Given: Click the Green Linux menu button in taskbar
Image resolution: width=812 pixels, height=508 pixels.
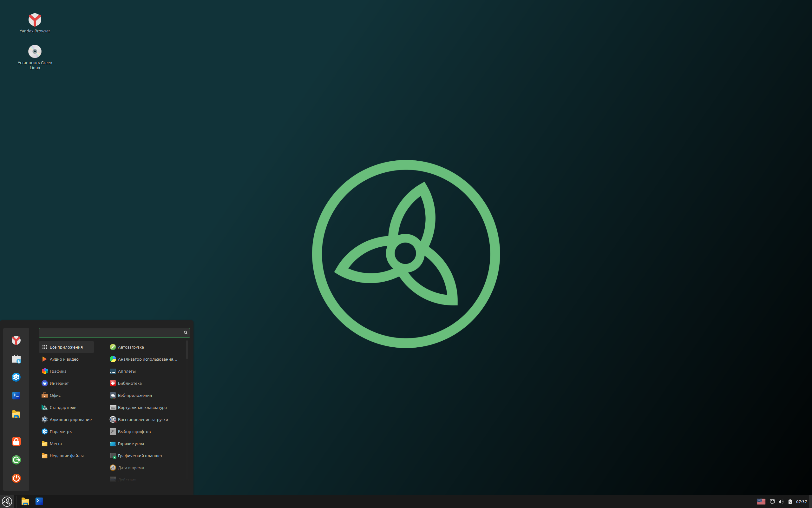Looking at the screenshot, I should coord(7,502).
